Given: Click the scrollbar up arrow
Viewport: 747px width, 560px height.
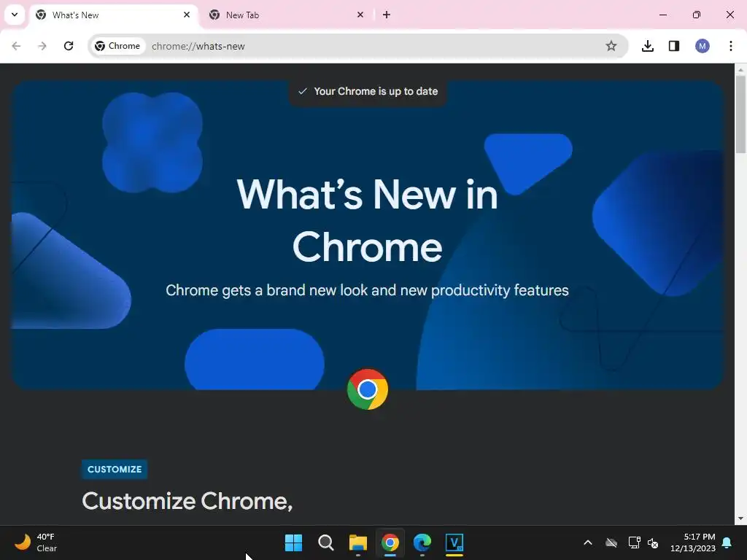Looking at the screenshot, I should [740, 69].
